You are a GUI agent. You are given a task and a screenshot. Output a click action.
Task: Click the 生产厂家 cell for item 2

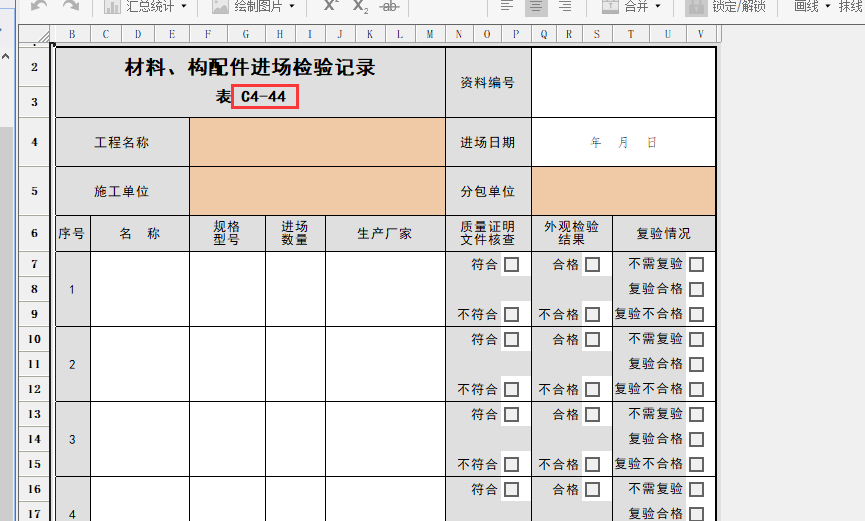385,364
